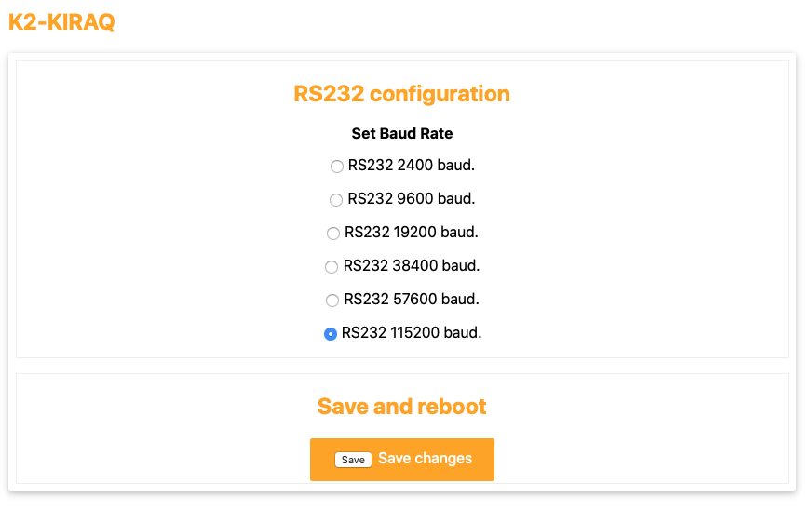Viewport: 812px width, 509px height.
Task: Click the orange bar's right edge past "Save changes"
Action: point(485,460)
